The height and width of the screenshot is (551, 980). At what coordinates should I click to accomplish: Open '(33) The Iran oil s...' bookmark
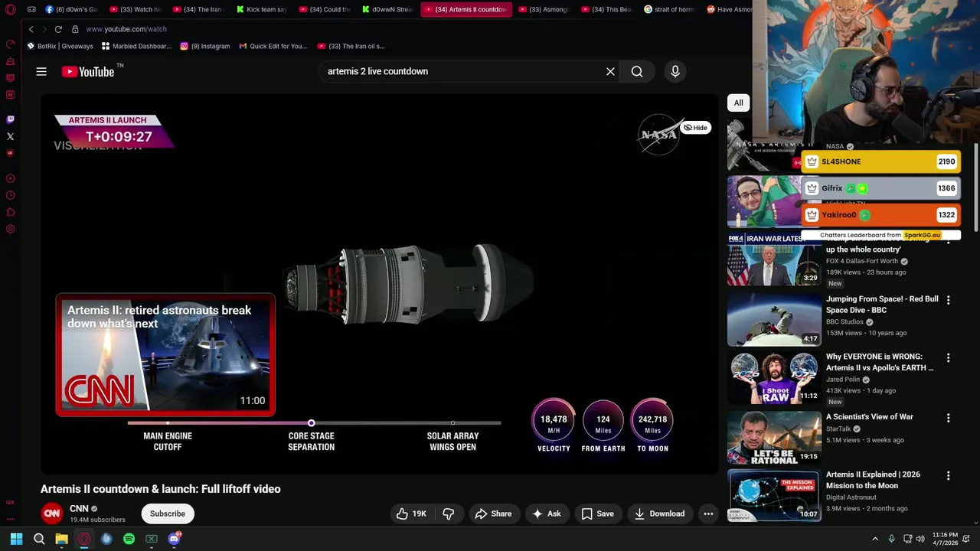coord(351,46)
